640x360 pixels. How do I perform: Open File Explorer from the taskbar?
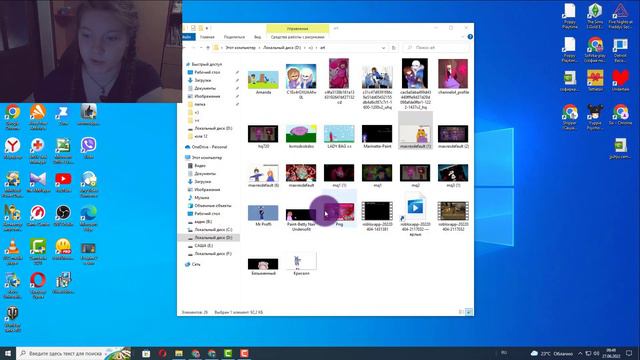coord(179,353)
